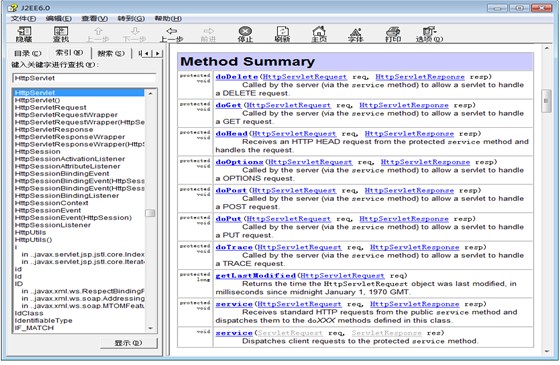
Task: Switch to the Index (索引) tab
Action: (x=69, y=52)
